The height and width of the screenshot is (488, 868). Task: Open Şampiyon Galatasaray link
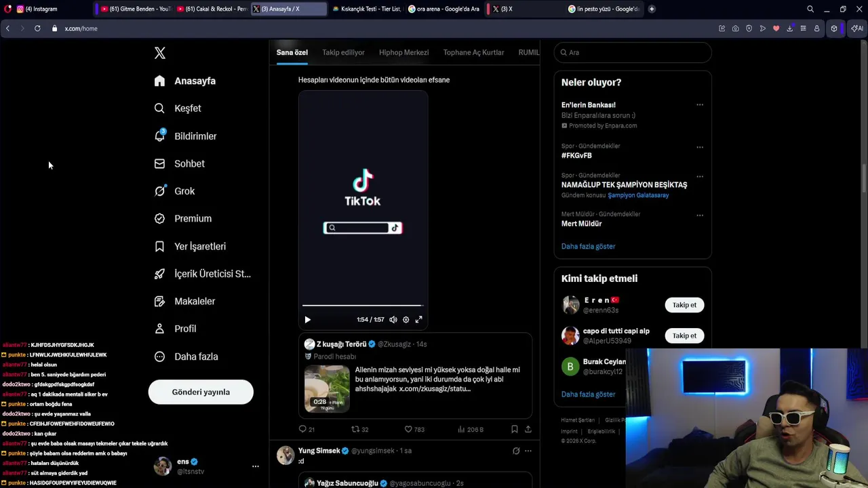(638, 195)
